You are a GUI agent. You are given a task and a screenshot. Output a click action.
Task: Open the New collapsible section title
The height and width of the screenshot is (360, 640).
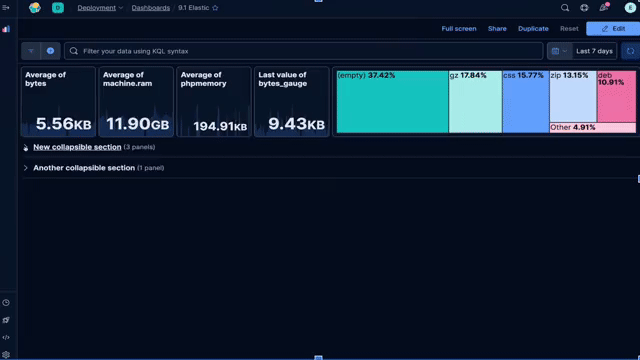pyautogui.click(x=77, y=147)
